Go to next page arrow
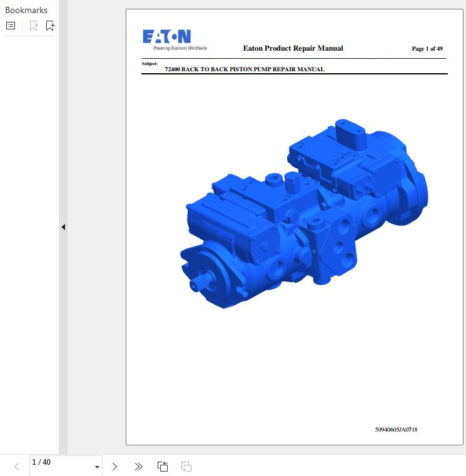 pyautogui.click(x=114, y=466)
